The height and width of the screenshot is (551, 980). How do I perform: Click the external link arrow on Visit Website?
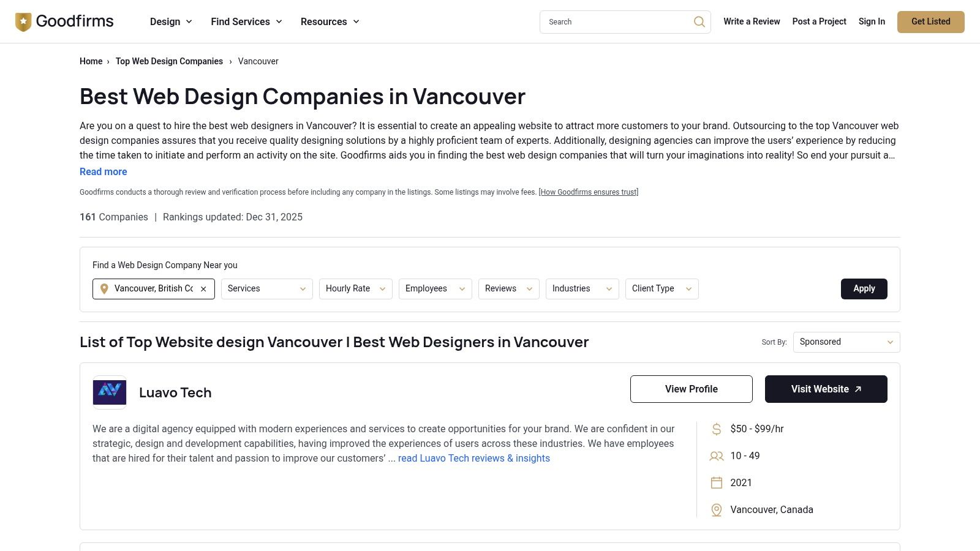pos(858,389)
